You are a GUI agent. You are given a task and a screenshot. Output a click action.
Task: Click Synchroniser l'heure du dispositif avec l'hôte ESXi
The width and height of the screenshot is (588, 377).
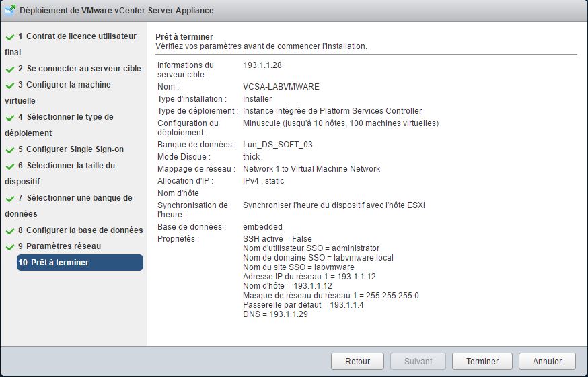[x=334, y=205]
